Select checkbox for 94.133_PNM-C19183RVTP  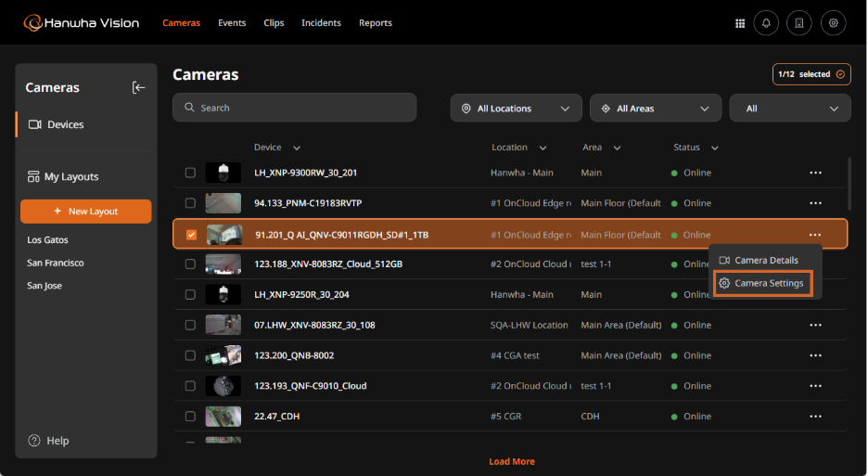coord(190,203)
